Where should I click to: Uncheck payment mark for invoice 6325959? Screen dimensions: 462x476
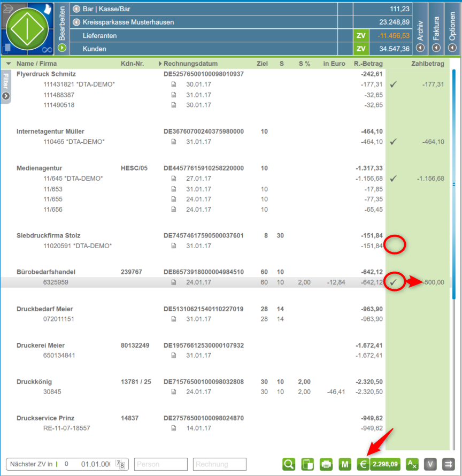(x=394, y=282)
